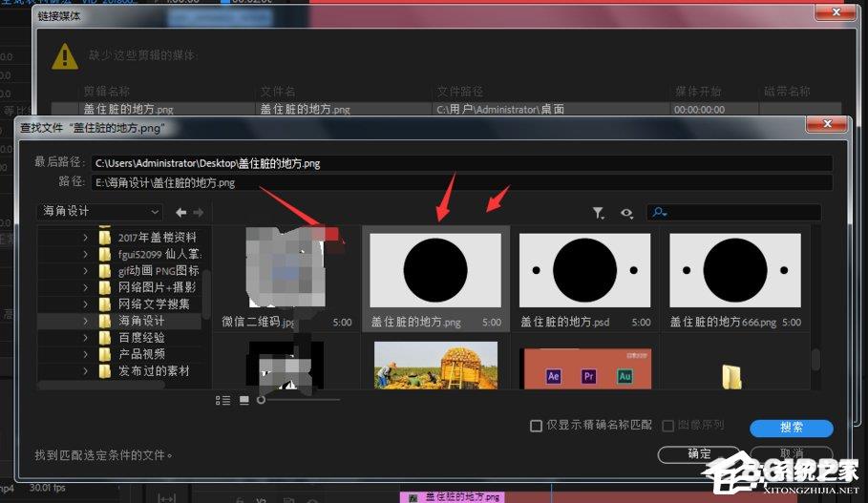Select the 盖住脏的地方.png row in 链接媒体

pyautogui.click(x=446, y=109)
